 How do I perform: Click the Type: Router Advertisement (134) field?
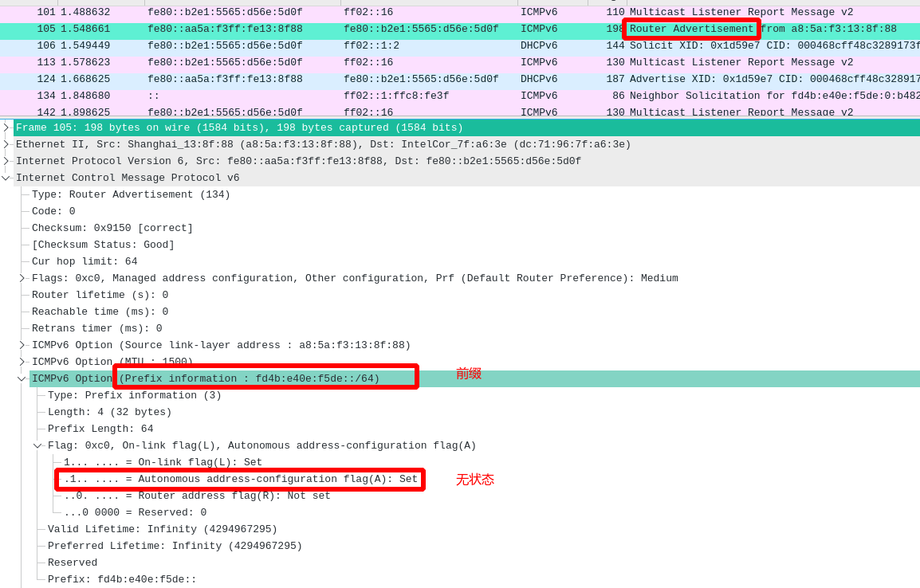pos(131,194)
